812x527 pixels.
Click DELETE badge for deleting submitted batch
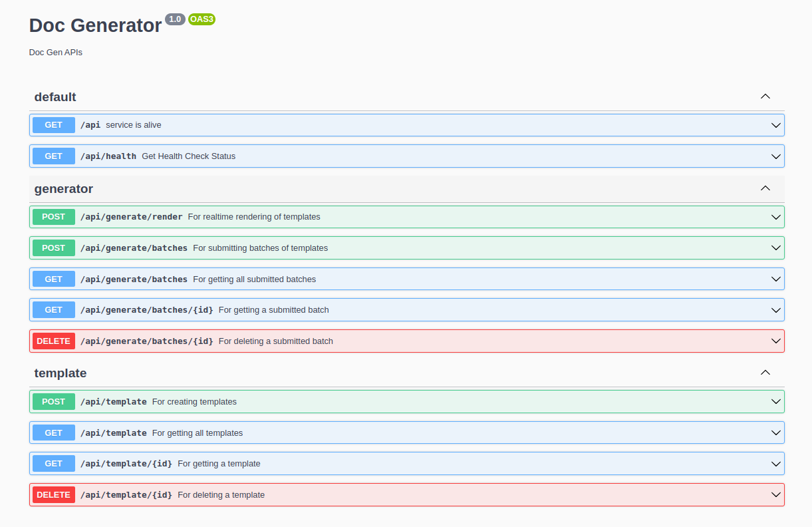coord(53,341)
